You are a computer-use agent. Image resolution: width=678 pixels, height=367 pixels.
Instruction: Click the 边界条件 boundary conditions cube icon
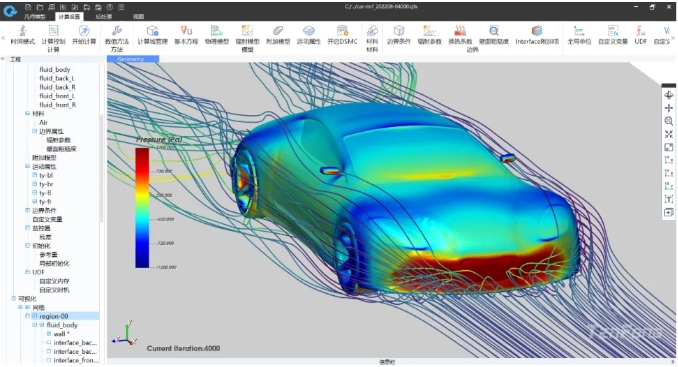point(399,31)
